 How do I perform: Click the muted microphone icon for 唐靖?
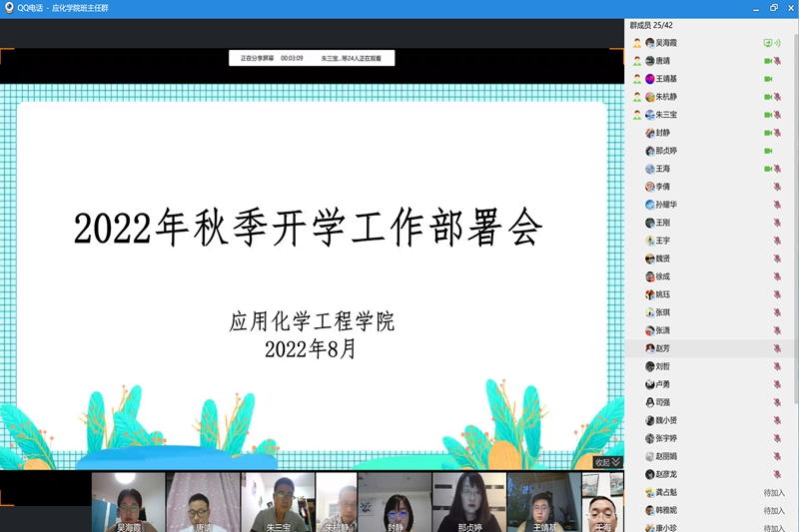click(x=777, y=61)
